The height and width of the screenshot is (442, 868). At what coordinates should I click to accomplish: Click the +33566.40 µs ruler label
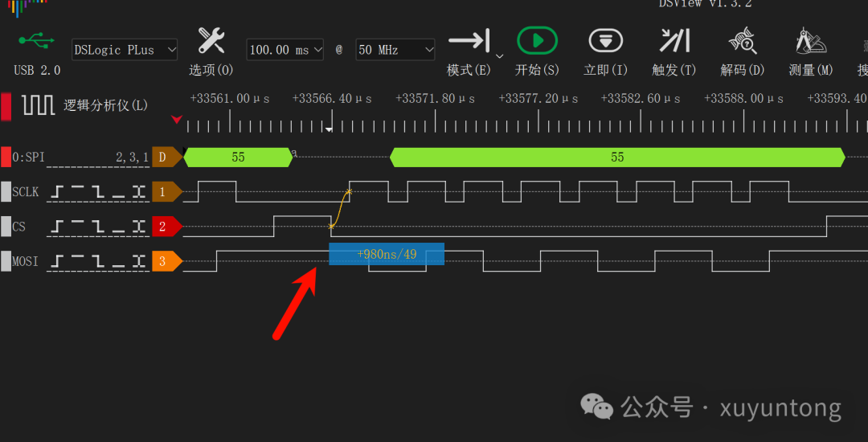tap(332, 99)
